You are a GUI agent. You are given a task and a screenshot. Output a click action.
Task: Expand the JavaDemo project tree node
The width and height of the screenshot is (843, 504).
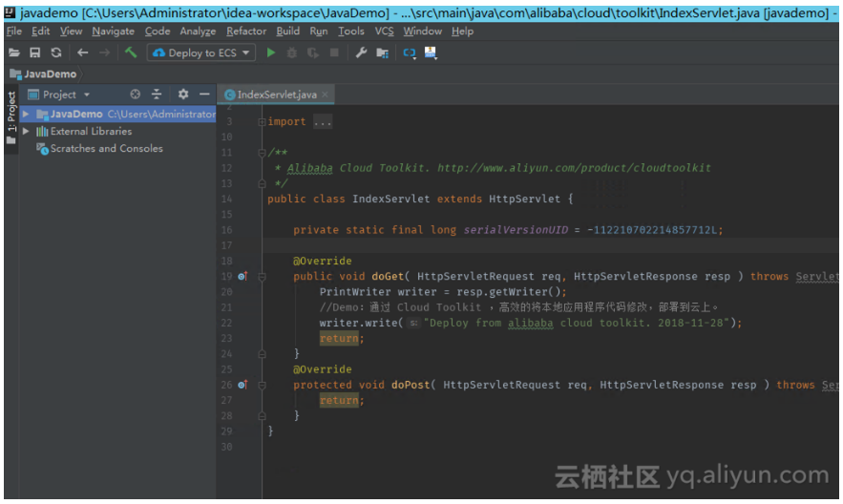pos(25,114)
